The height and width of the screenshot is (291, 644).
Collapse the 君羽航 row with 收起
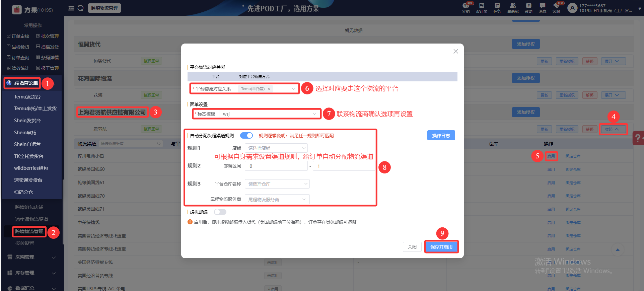point(613,129)
